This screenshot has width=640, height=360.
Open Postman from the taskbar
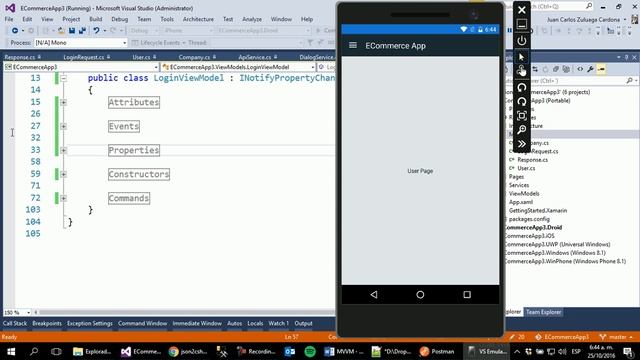[x=437, y=351]
